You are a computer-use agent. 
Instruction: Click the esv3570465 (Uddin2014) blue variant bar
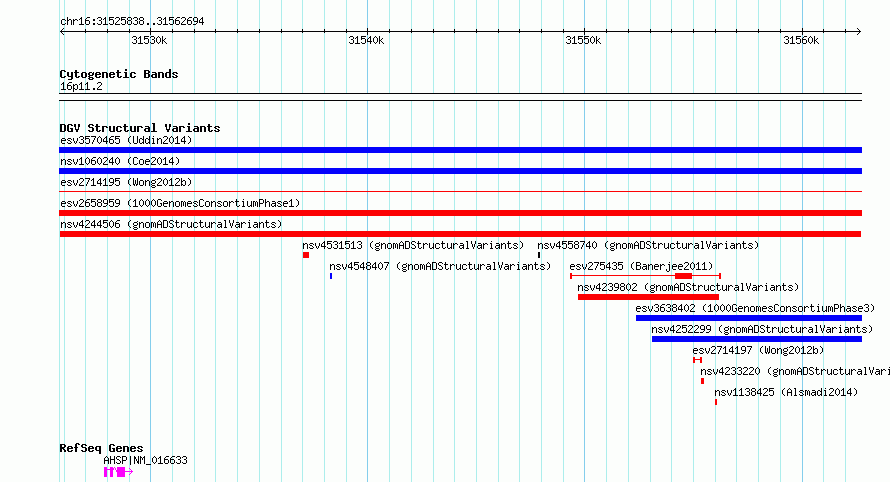460,150
